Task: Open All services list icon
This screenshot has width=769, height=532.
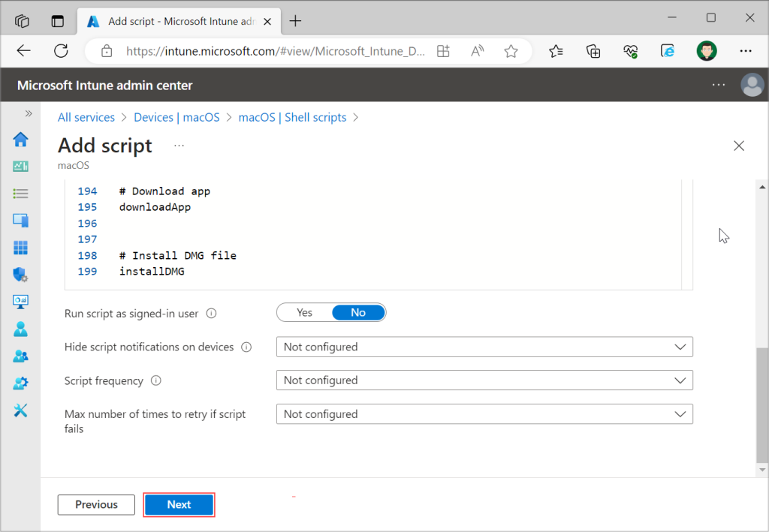Action: [20, 194]
